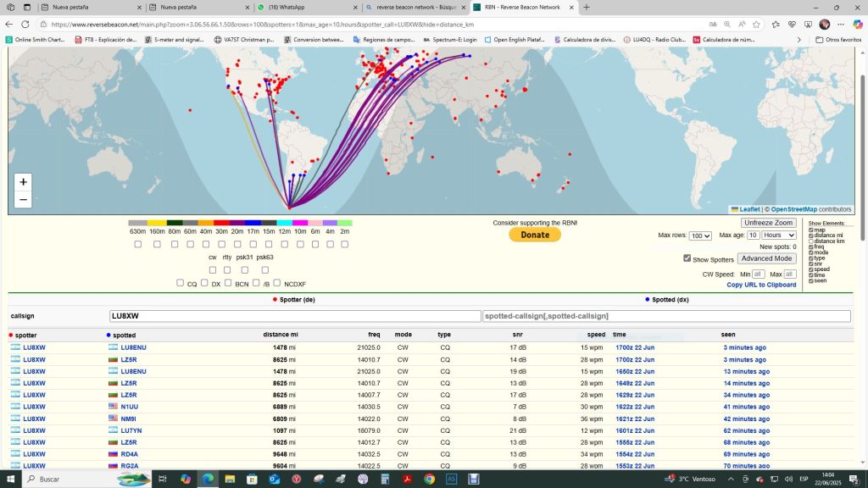The image size is (868, 488).
Task: Expand the Max age Hours unit dropdown
Action: (x=779, y=236)
